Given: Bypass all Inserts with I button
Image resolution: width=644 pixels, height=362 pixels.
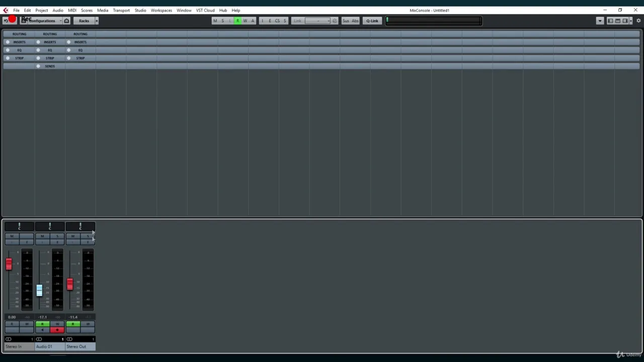Looking at the screenshot, I should pos(262,21).
